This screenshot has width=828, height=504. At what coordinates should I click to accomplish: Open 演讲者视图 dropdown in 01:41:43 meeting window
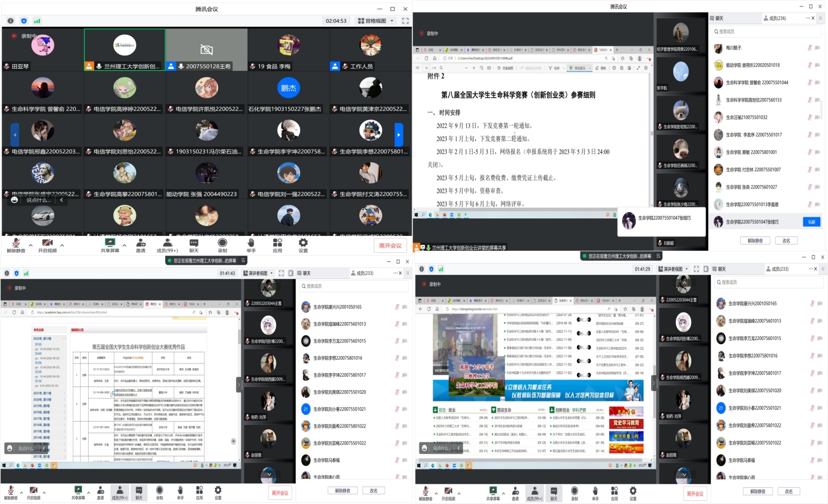[x=258, y=273]
